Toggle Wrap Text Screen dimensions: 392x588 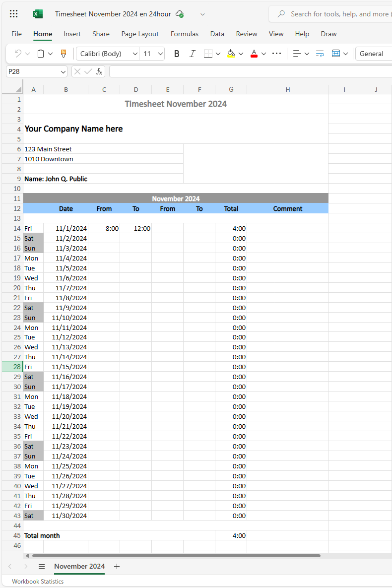click(x=320, y=54)
